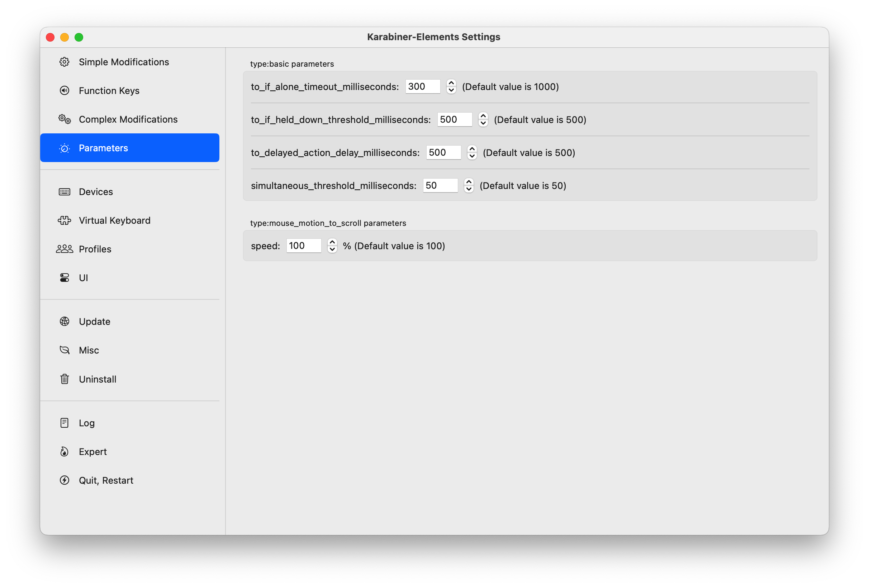Viewport: 869px width, 588px height.
Task: Click the "simultaneous_threshold_milliseconds:" label
Action: 333,185
